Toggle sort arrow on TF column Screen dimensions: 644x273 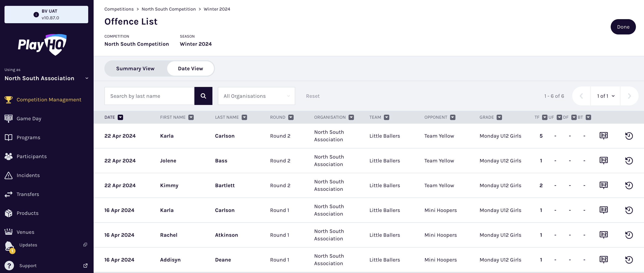point(544,117)
